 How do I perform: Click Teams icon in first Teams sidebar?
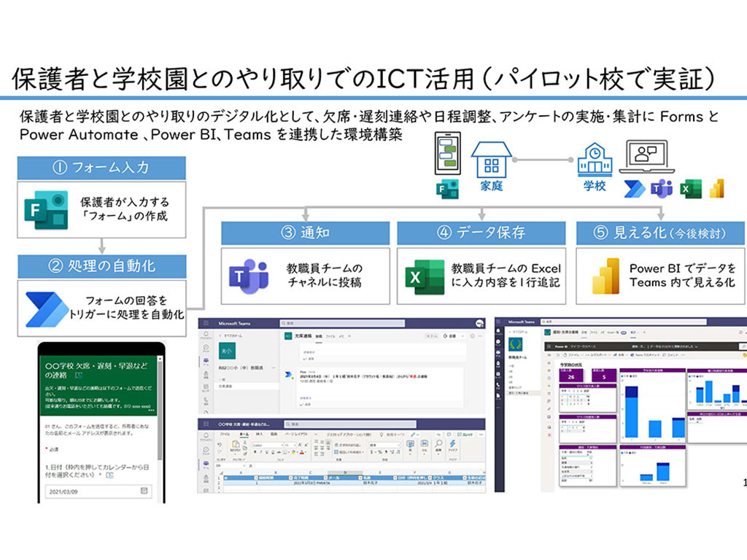[x=206, y=361]
